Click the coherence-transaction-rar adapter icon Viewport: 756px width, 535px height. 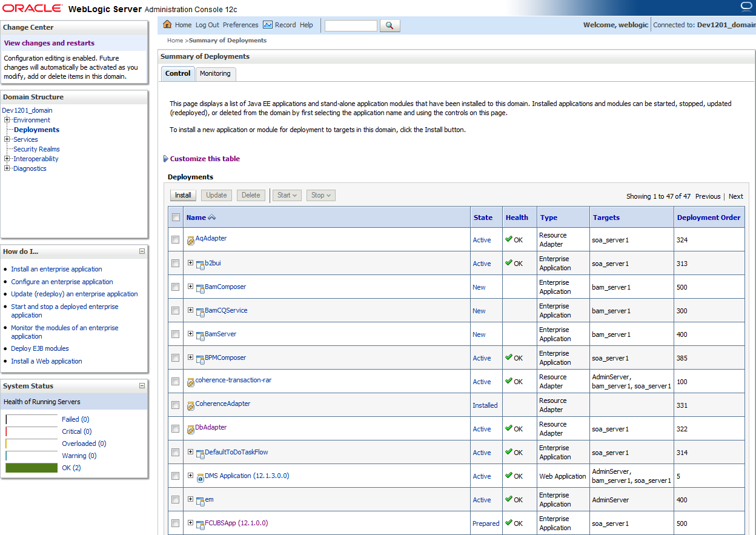pos(191,382)
